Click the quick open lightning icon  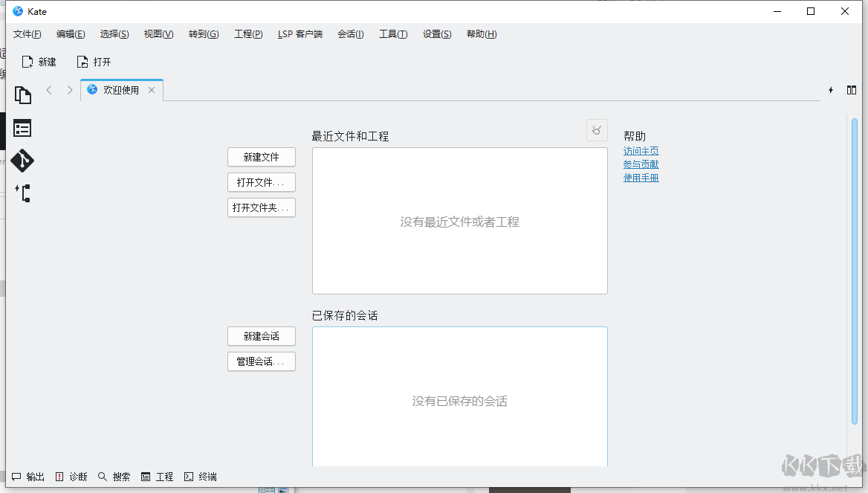(x=831, y=90)
